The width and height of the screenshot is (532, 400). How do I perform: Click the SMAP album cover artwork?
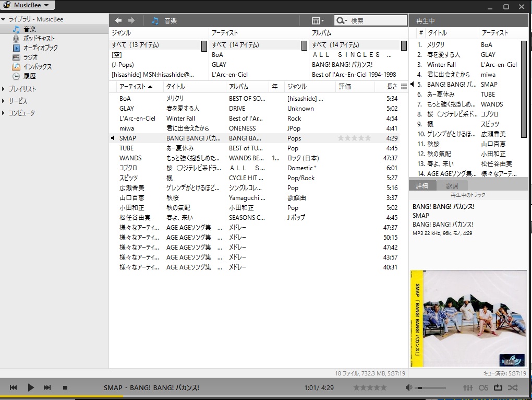(x=468, y=319)
